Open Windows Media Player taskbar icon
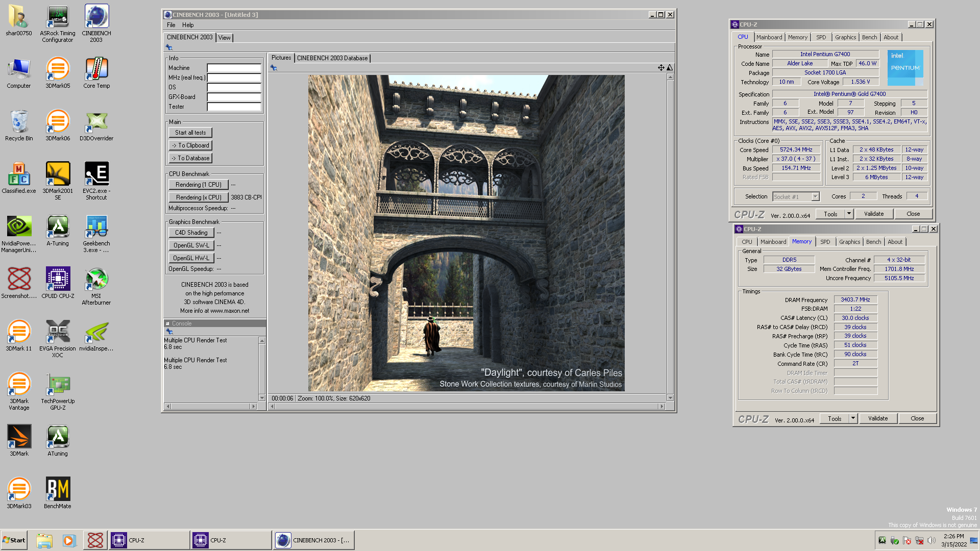 (x=69, y=540)
